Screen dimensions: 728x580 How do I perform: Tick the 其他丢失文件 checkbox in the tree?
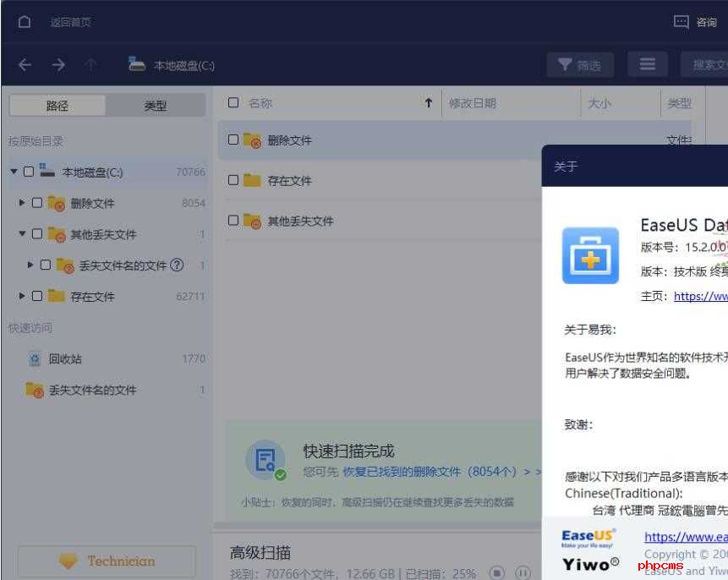tap(37, 233)
